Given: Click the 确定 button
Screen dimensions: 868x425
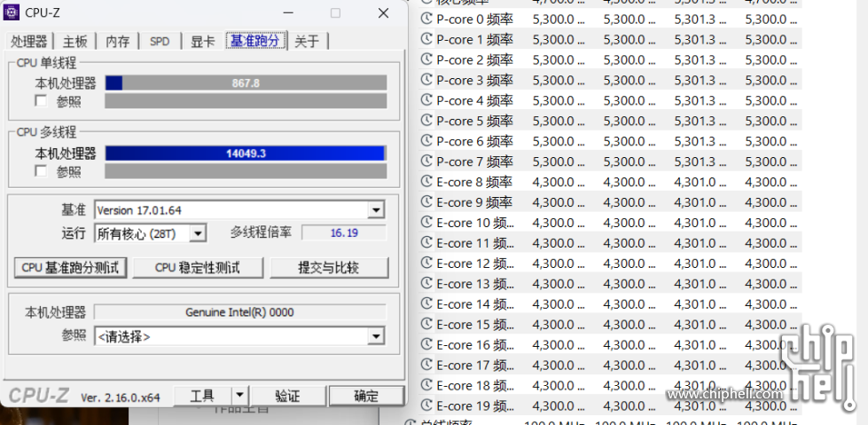Looking at the screenshot, I should (366, 396).
